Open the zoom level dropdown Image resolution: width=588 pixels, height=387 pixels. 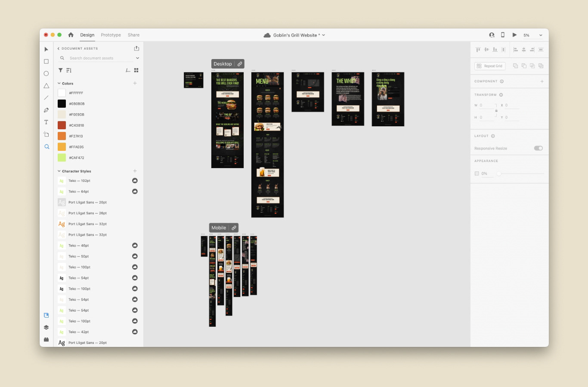[x=541, y=35]
